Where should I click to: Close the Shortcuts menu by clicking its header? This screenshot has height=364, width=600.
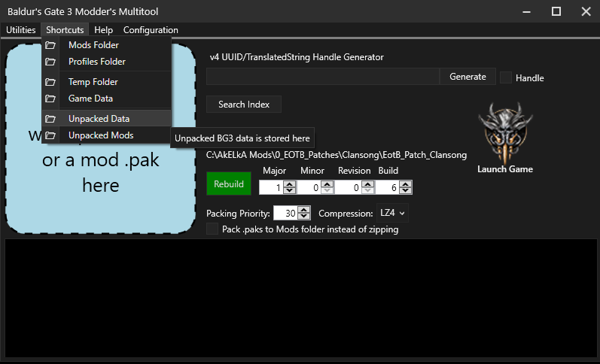point(65,30)
